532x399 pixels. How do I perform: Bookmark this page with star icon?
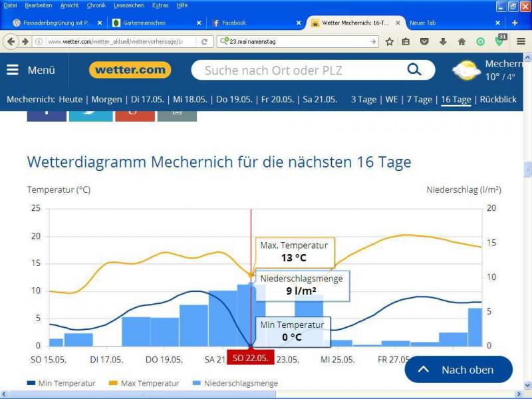point(390,41)
